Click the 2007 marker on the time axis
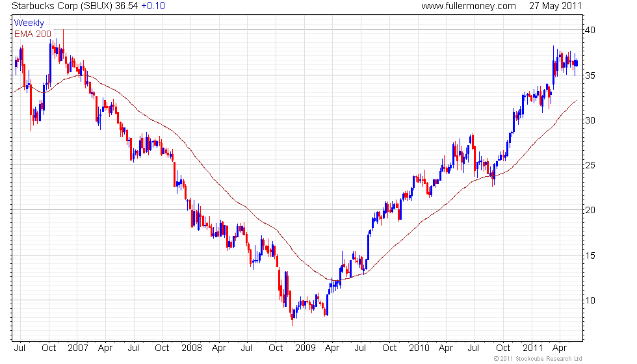 77,348
